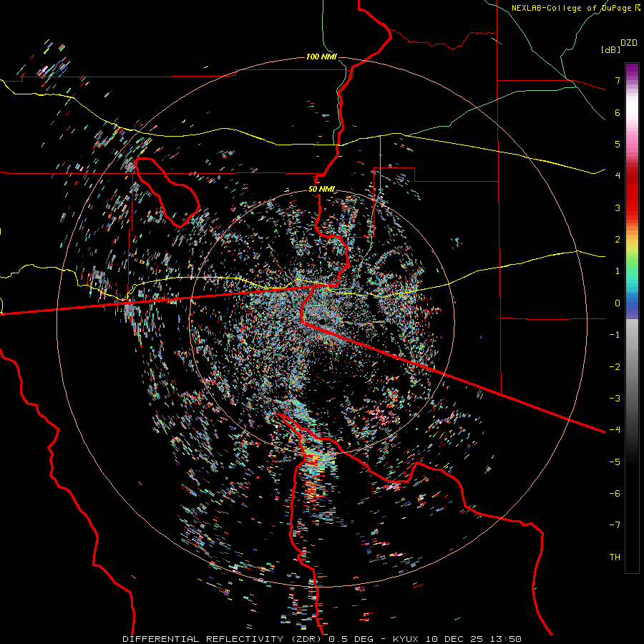Click the radar site center null spot
Viewport: 644px width, 644px height.
(x=321, y=321)
